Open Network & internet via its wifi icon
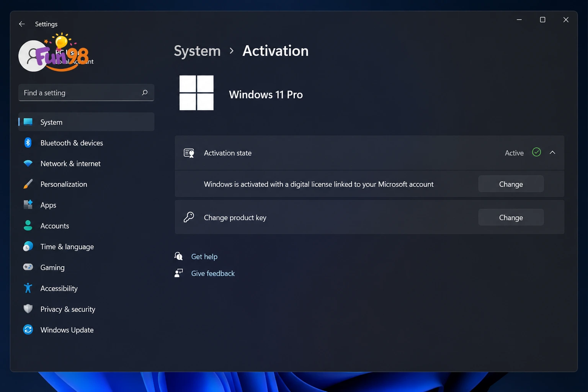 coord(28,163)
